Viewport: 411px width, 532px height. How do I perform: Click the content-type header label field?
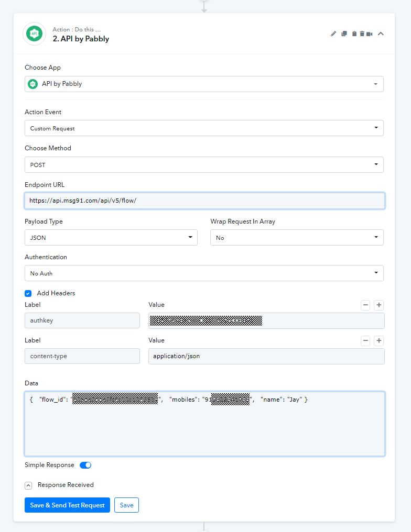click(82, 356)
